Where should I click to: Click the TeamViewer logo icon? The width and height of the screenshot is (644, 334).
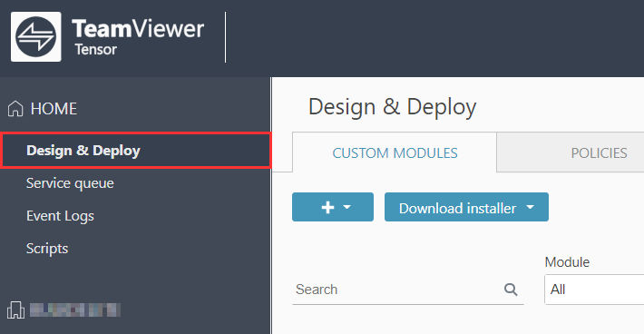pos(36,36)
